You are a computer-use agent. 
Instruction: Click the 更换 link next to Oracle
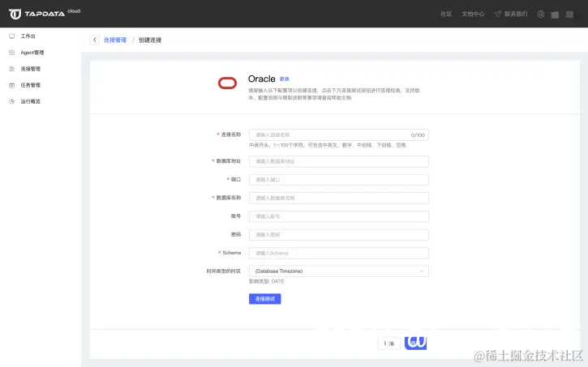coord(285,79)
